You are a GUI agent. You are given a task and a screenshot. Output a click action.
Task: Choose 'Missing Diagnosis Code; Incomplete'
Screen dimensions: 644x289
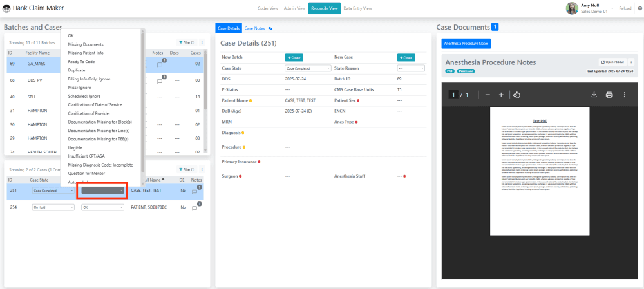(x=100, y=165)
